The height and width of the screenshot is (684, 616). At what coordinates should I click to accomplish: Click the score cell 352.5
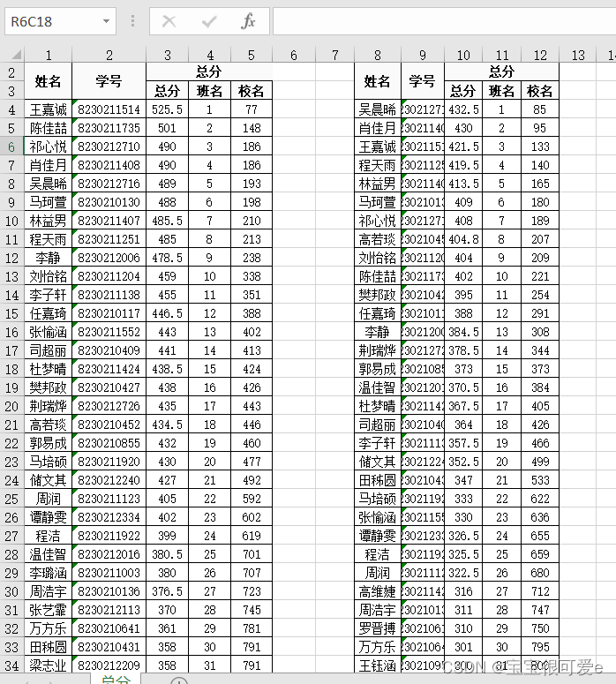(x=463, y=462)
